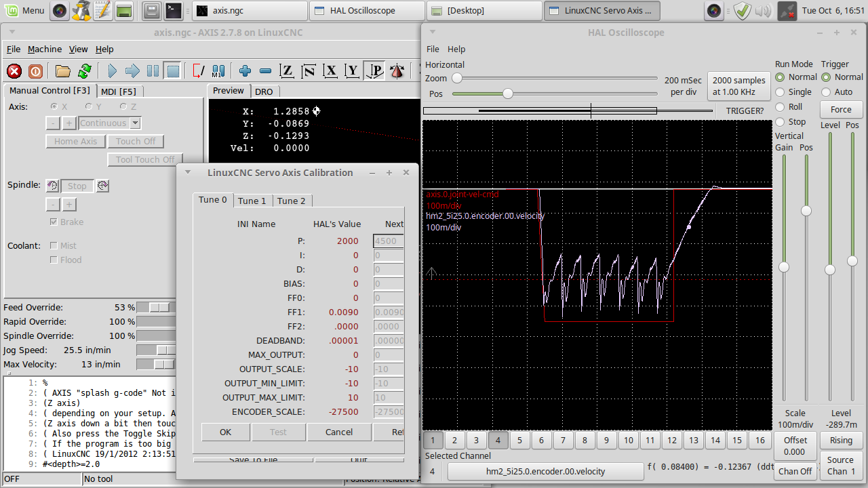
Task: Pause program execution icon
Action: (x=153, y=70)
